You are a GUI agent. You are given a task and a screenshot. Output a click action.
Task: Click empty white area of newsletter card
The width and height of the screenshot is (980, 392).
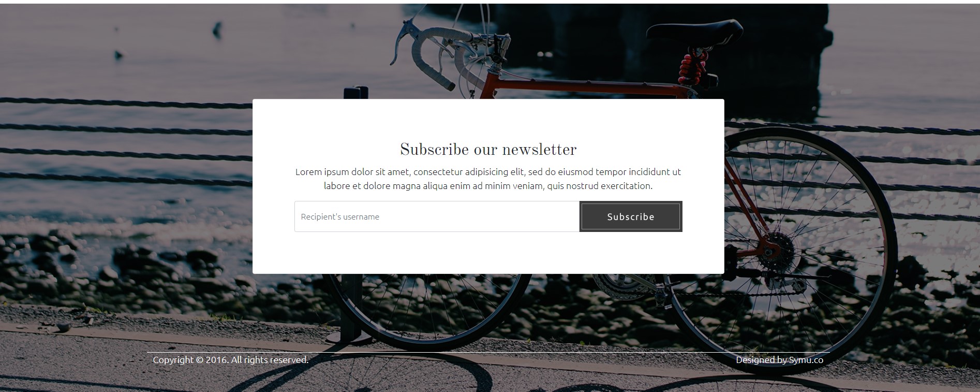[x=488, y=254]
